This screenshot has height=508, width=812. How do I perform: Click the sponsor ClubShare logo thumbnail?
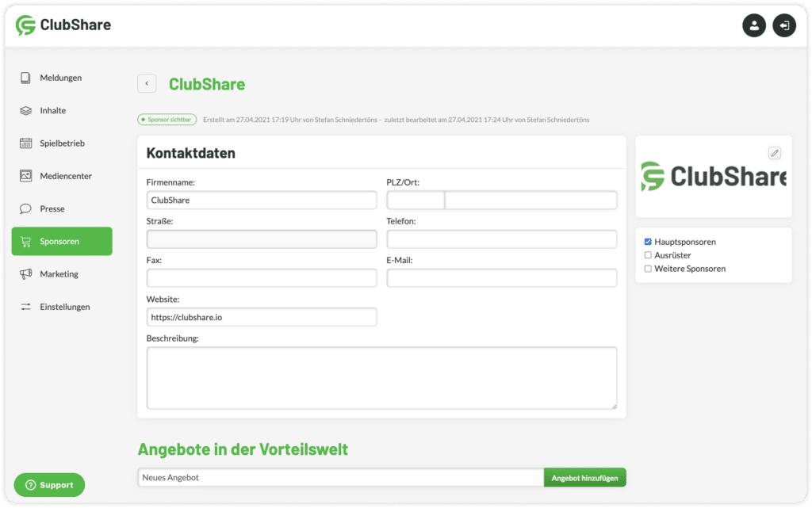[714, 177]
